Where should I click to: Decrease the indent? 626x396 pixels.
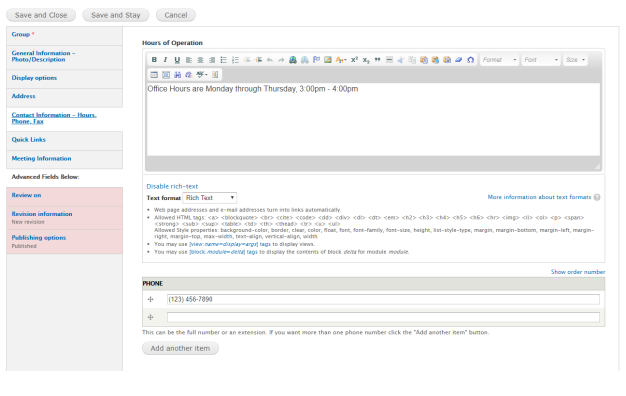click(247, 60)
